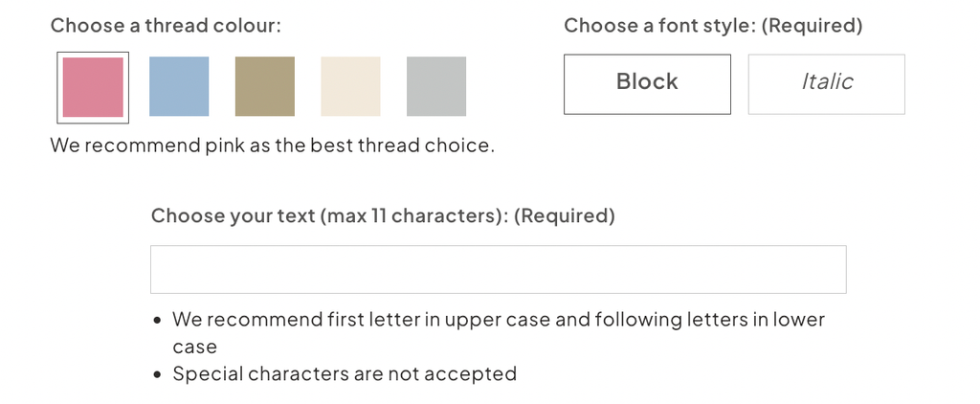Switch font style to Italic
The image size is (980, 404).
click(x=826, y=84)
